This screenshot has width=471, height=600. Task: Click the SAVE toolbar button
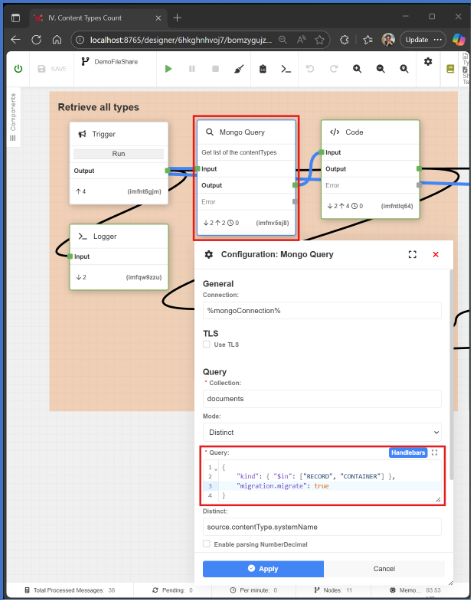(x=52, y=69)
